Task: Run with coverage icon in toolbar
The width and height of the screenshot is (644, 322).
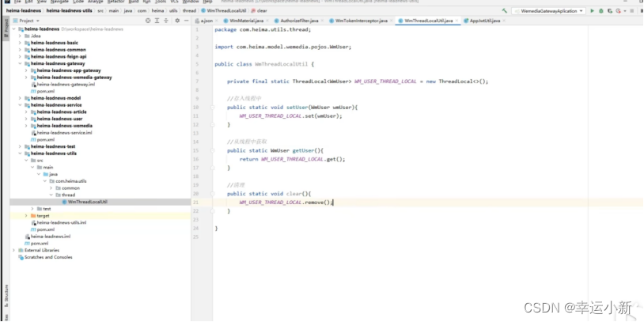Action: (610, 11)
